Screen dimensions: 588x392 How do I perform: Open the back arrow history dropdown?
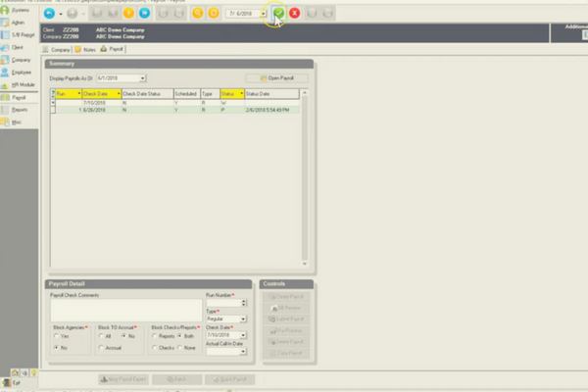click(61, 14)
